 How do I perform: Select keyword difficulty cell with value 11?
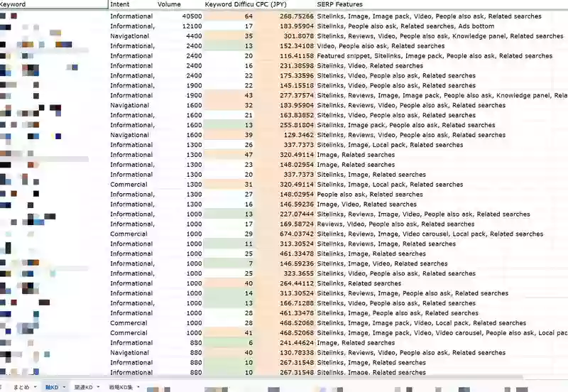point(229,244)
